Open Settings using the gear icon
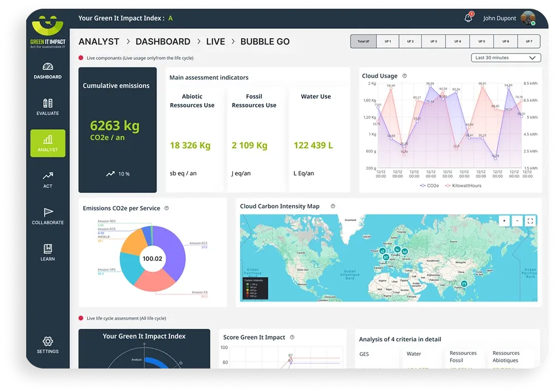This screenshot has width=556, height=392. click(47, 342)
